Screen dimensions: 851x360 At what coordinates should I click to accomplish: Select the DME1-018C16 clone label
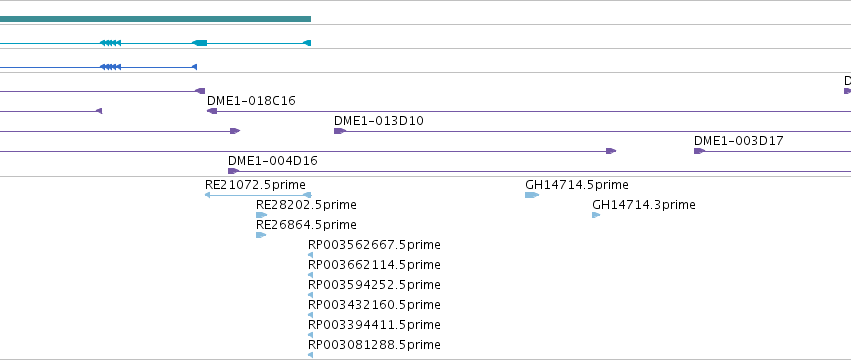(251, 100)
